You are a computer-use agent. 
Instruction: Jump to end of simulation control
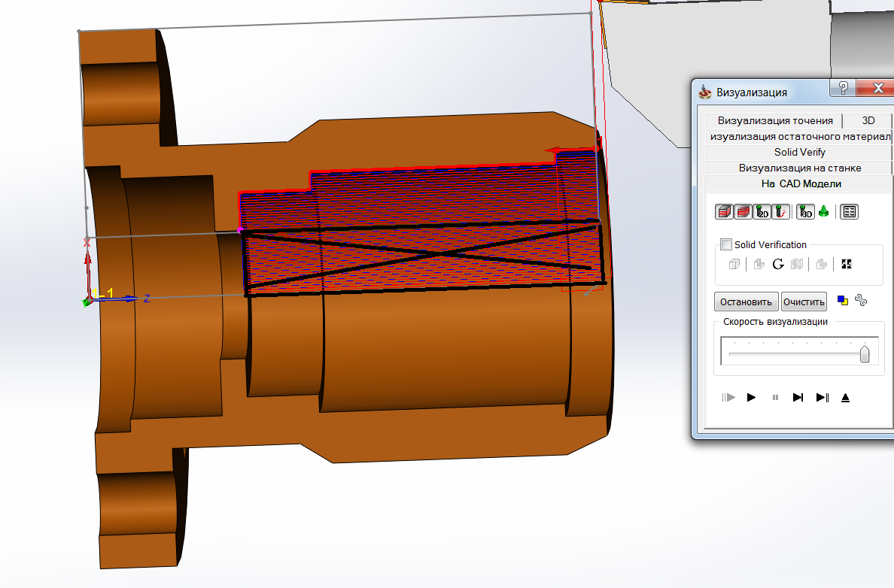coord(823,397)
